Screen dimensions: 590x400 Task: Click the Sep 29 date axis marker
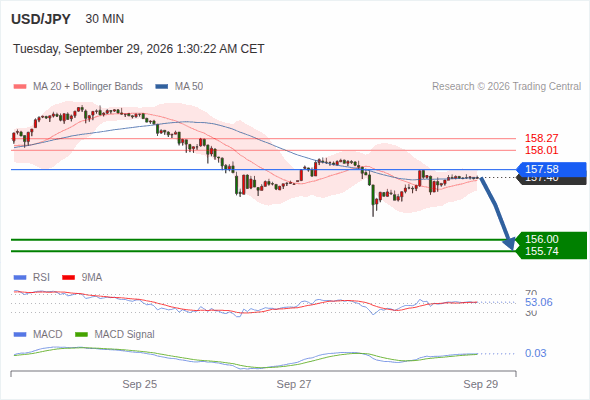pyautogui.click(x=481, y=384)
